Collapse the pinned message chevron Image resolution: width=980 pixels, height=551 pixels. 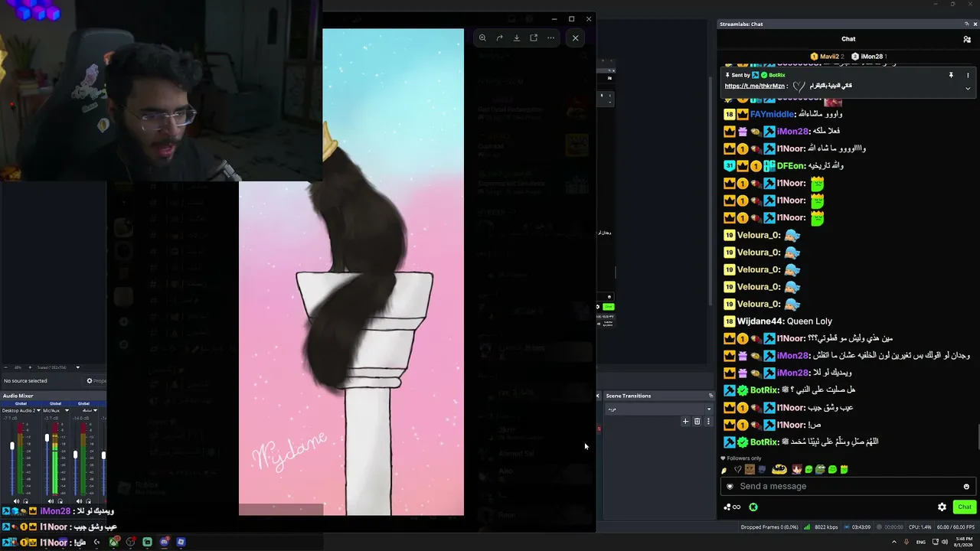[x=968, y=88]
